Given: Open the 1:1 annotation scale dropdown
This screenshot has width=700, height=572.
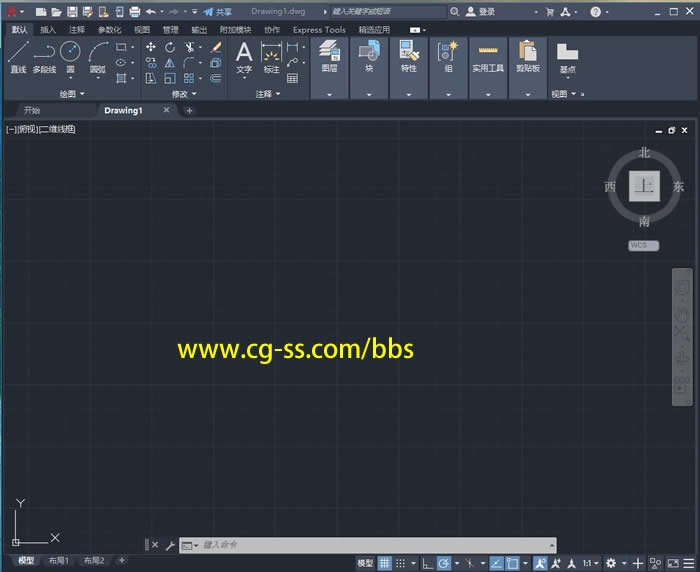Looking at the screenshot, I should pos(591,563).
